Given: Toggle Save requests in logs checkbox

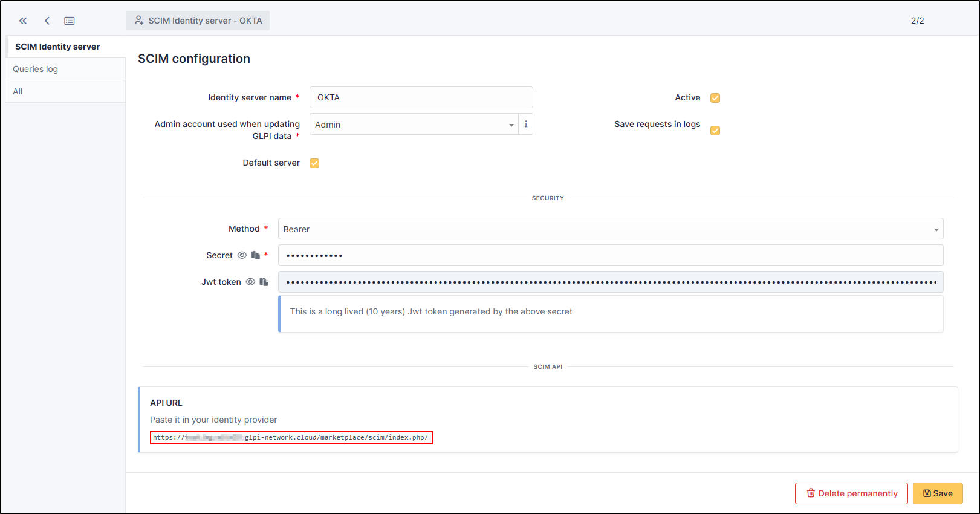Looking at the screenshot, I should [x=715, y=131].
